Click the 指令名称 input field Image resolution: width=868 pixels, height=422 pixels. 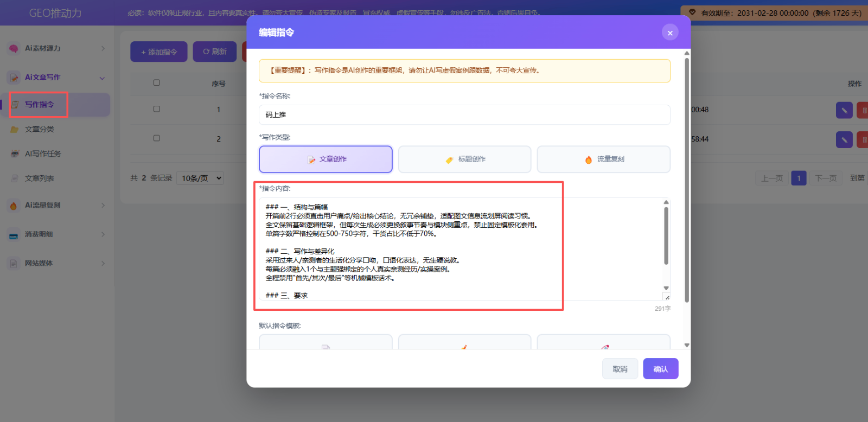point(464,115)
